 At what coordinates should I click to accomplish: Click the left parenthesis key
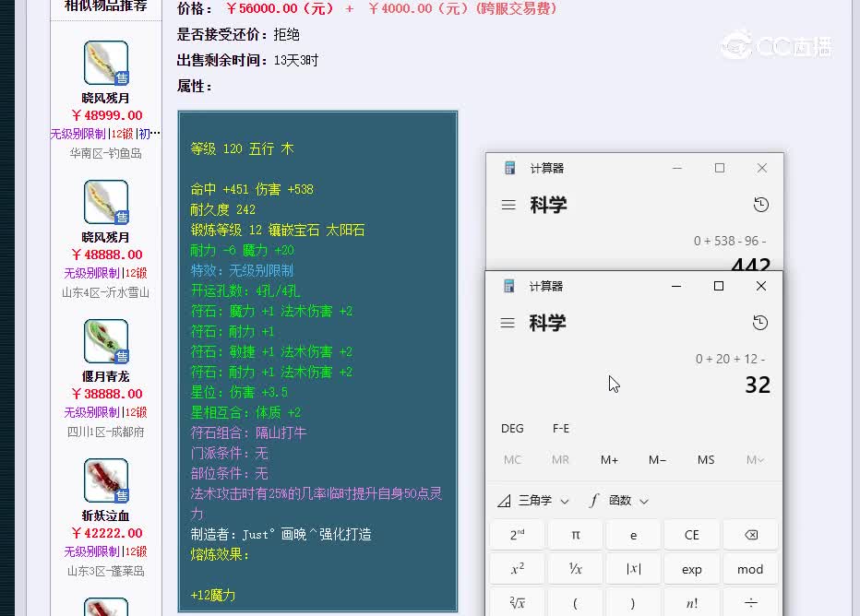(576, 603)
